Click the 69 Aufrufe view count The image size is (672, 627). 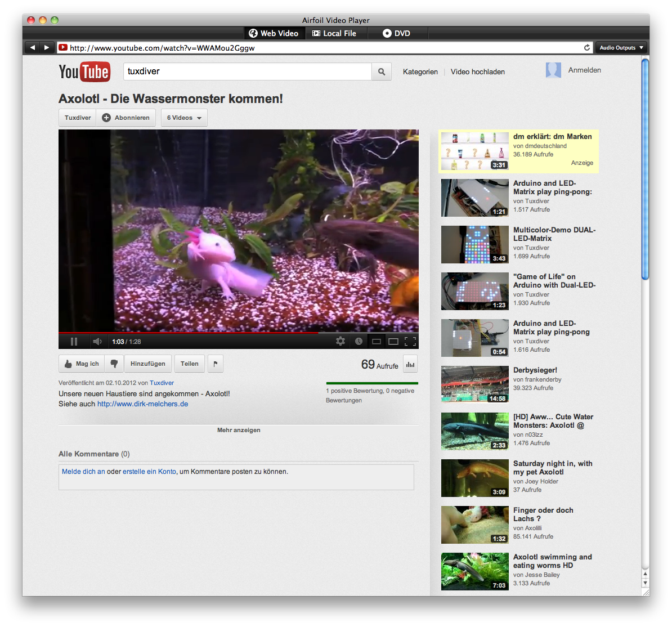click(380, 364)
